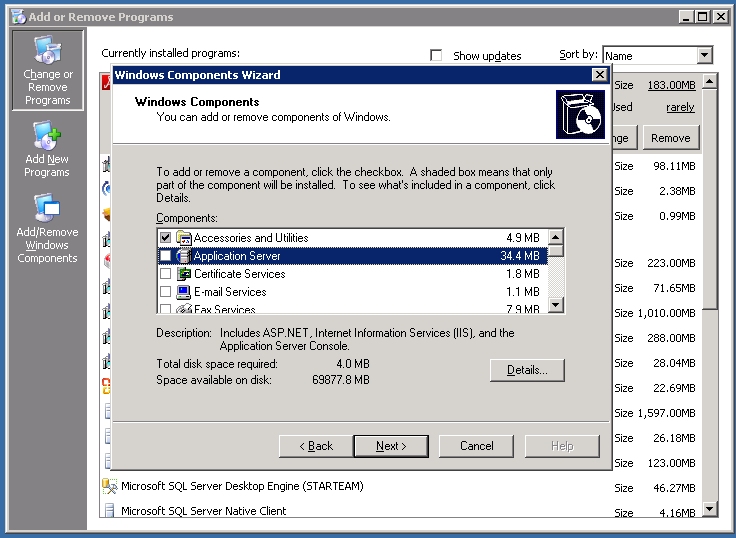Image resolution: width=736 pixels, height=538 pixels.
Task: Check the E-mail Services component
Action: point(165,292)
